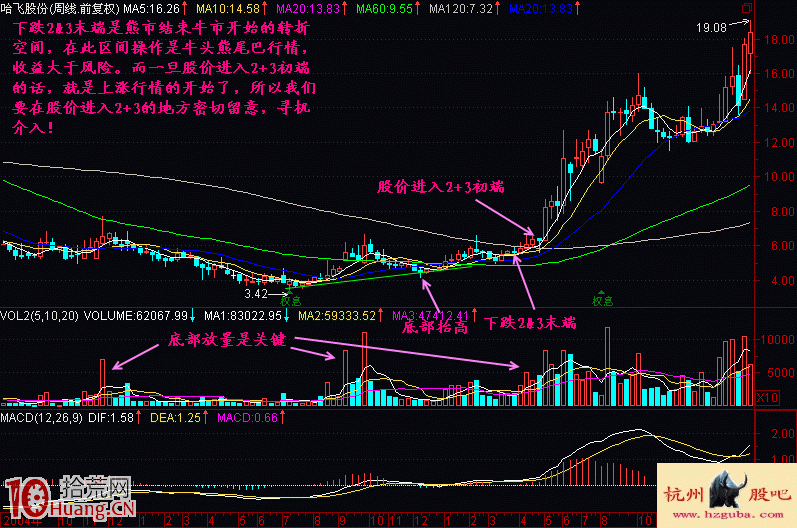Viewport: 797px width, 528px height.
Task: Click the 3.42 low price label
Action: (x=256, y=294)
